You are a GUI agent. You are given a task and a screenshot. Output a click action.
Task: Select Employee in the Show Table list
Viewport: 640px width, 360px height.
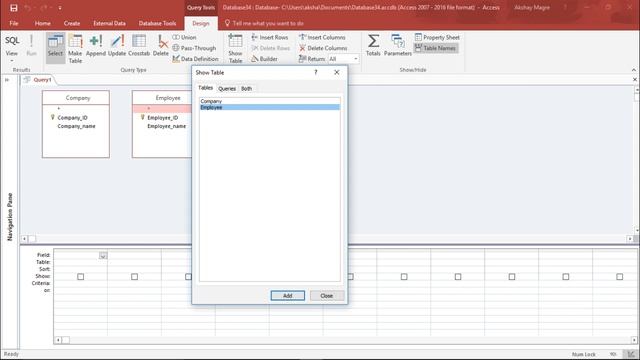click(x=269, y=107)
